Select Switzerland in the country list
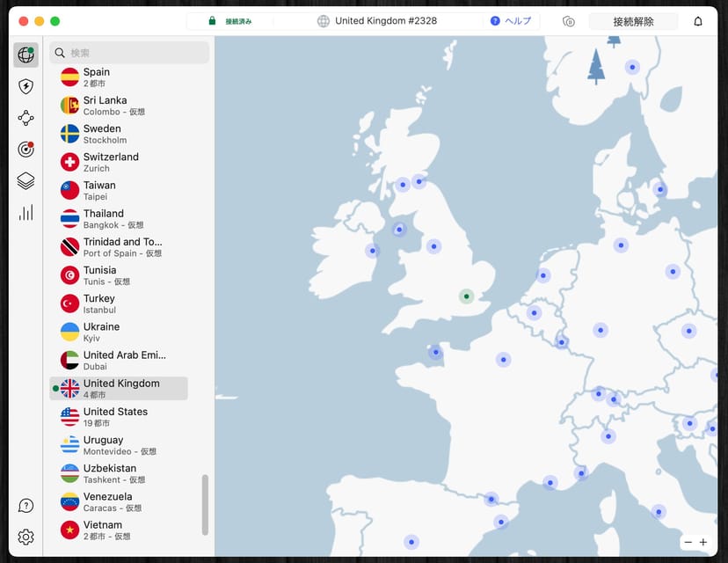The width and height of the screenshot is (728, 563). 111,162
